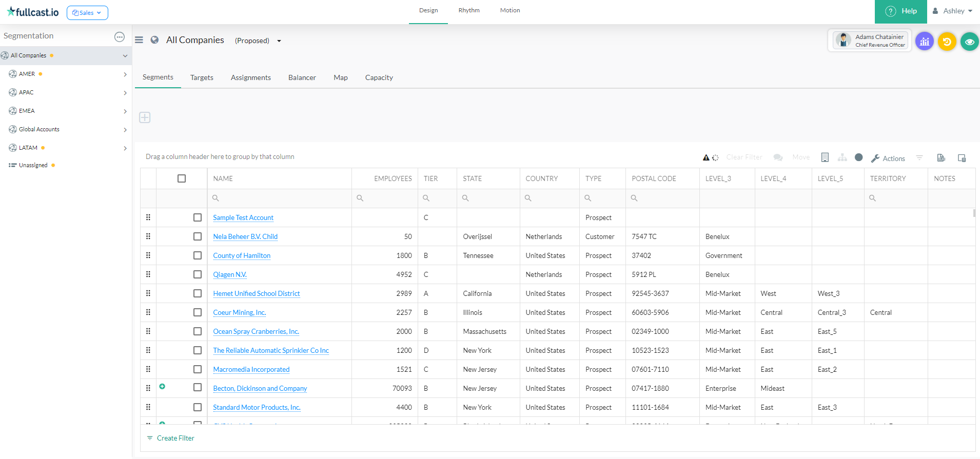Click the warning triangle icon in grid toolbar

point(706,158)
